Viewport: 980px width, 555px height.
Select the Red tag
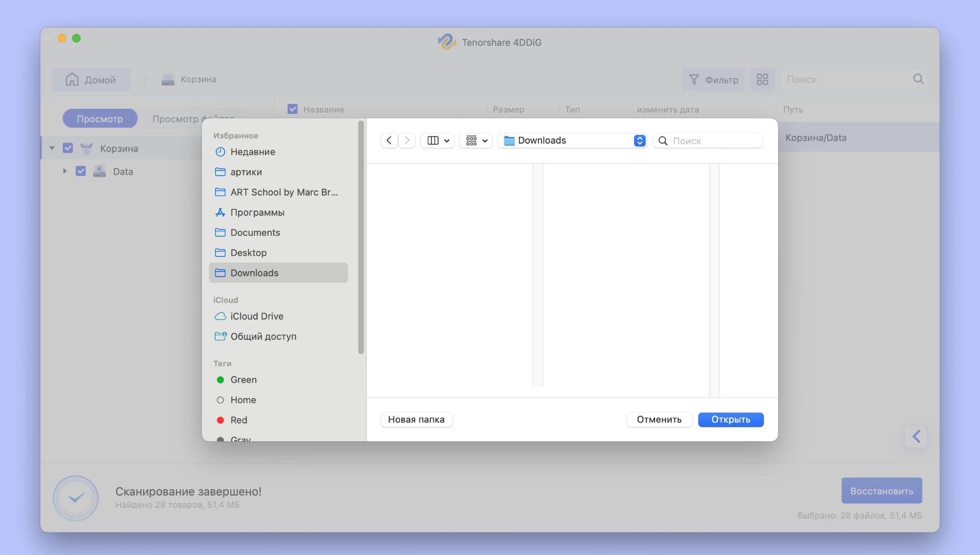(239, 420)
